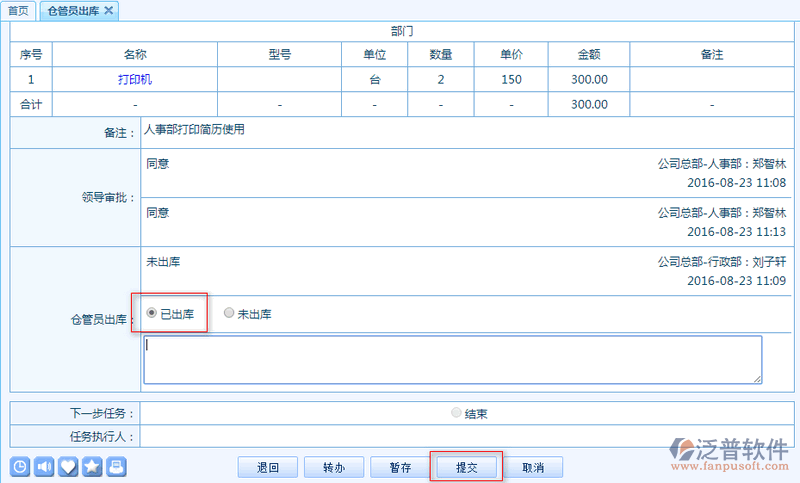
Task: Click the printer icon
Action: coord(116,467)
